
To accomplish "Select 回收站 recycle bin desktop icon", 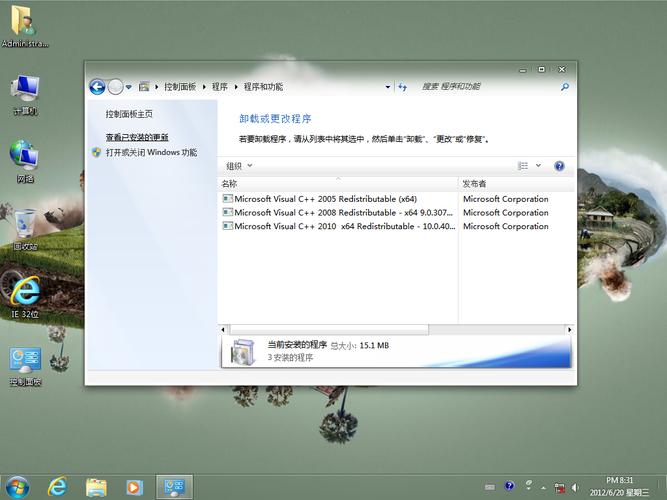I will [25, 229].
